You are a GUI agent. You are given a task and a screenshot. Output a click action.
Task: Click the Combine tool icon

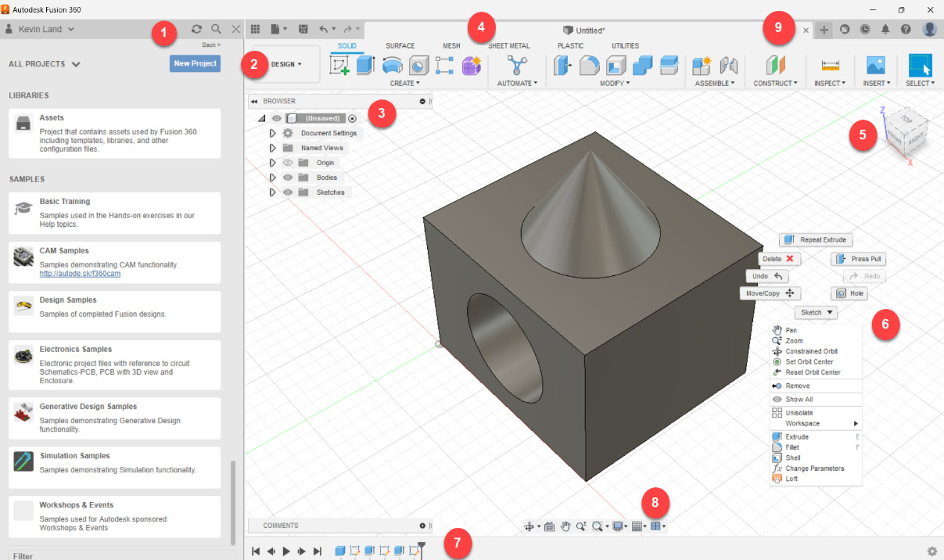[642, 66]
